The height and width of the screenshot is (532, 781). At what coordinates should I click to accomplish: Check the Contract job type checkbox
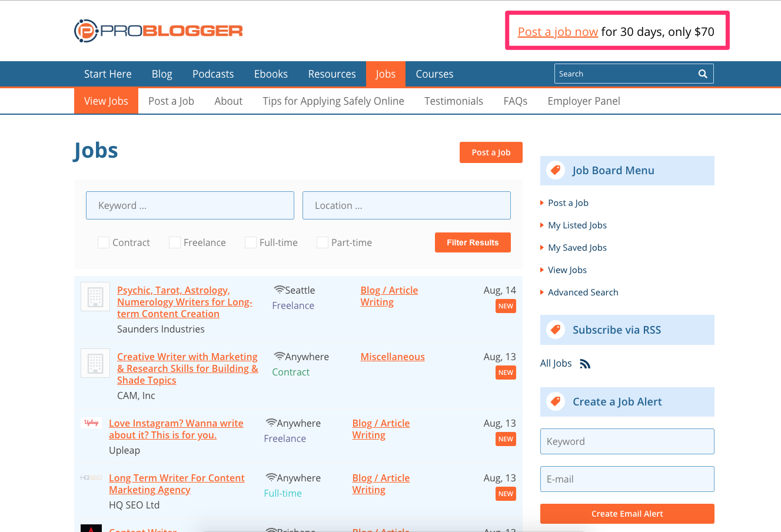(104, 242)
